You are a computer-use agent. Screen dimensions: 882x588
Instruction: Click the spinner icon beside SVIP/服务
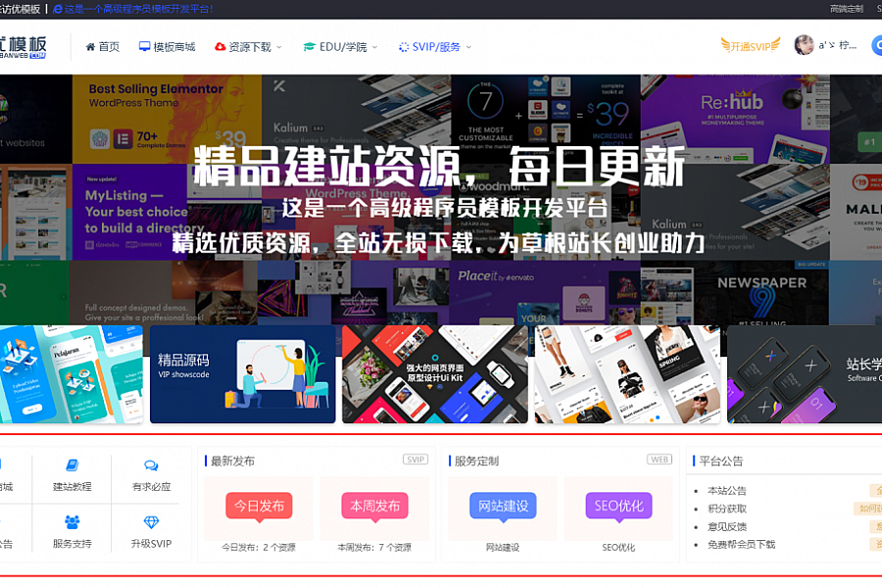pyautogui.click(x=404, y=47)
